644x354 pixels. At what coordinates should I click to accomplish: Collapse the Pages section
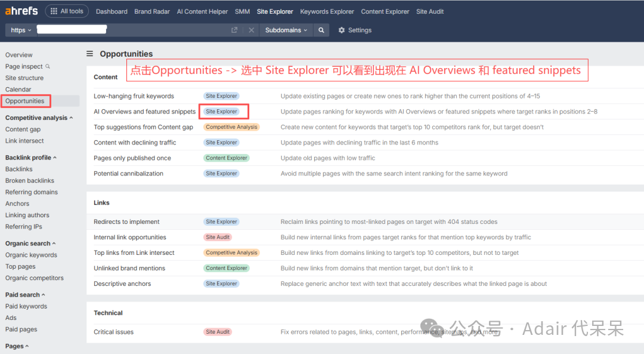point(17,346)
